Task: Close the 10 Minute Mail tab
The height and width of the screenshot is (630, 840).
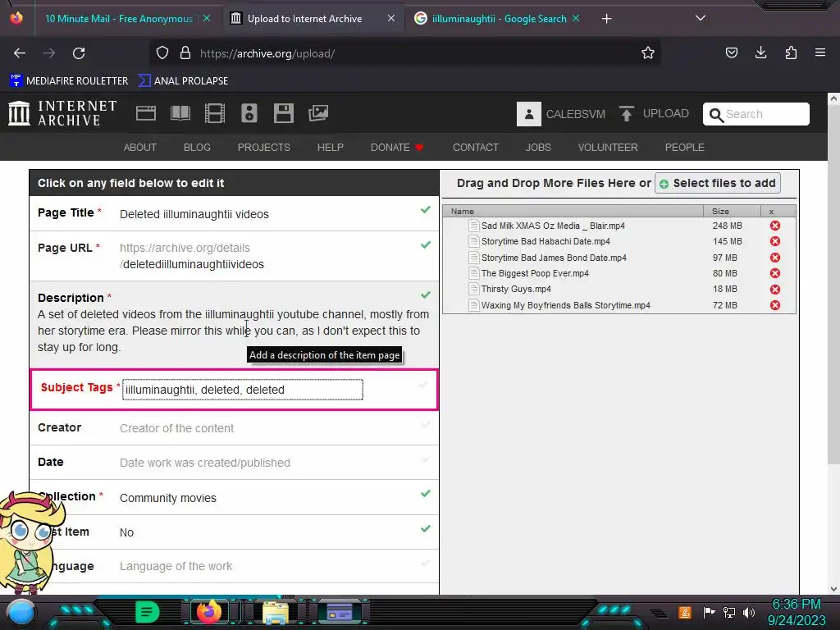Action: pos(206,18)
